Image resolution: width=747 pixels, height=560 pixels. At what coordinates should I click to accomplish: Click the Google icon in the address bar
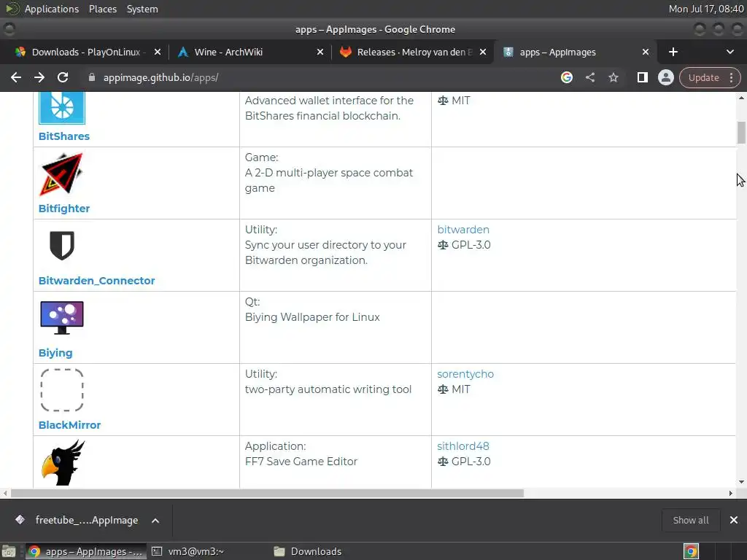[566, 77]
